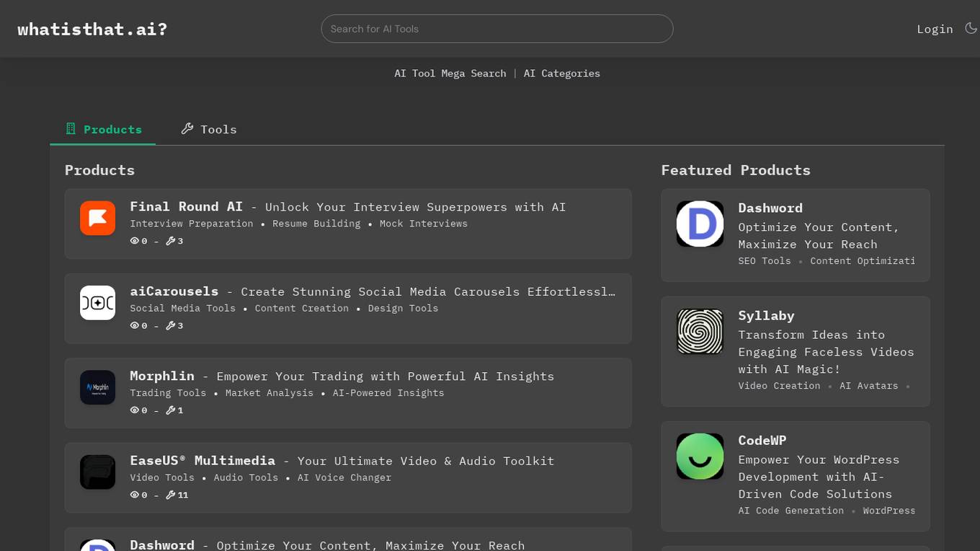Click the AI Code Generation tag under CodeWP

(791, 511)
